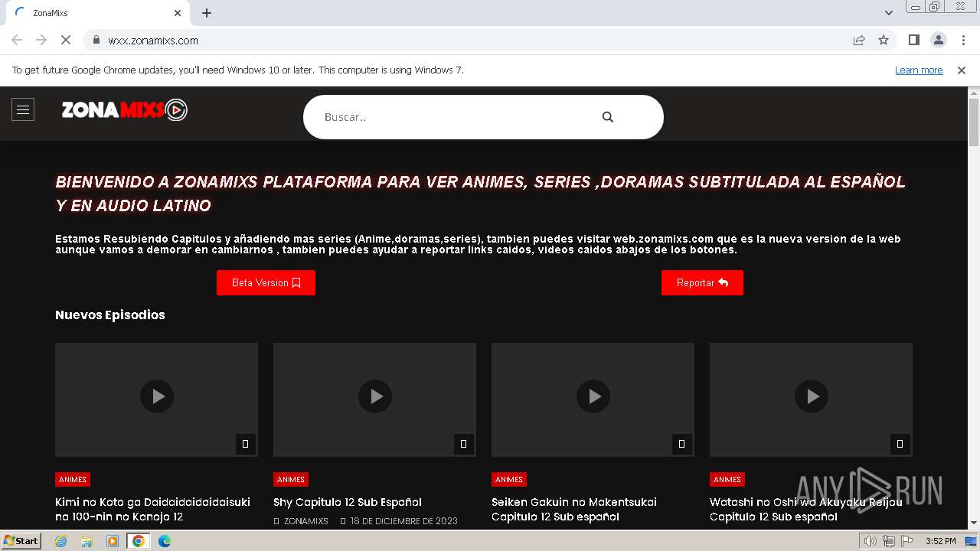This screenshot has width=980, height=551.
Task: Play the Watashi no Oshi wa Akuyaku thumbnail
Action: pyautogui.click(x=812, y=396)
